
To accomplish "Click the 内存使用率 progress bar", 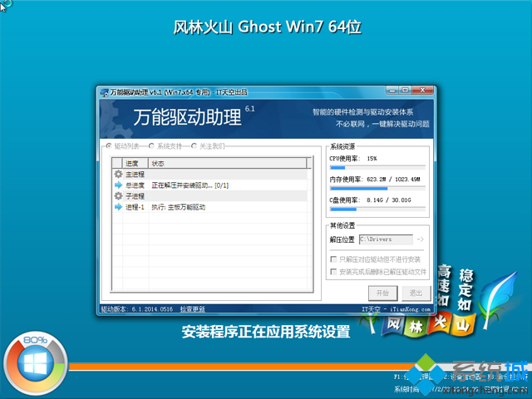I will tap(377, 189).
